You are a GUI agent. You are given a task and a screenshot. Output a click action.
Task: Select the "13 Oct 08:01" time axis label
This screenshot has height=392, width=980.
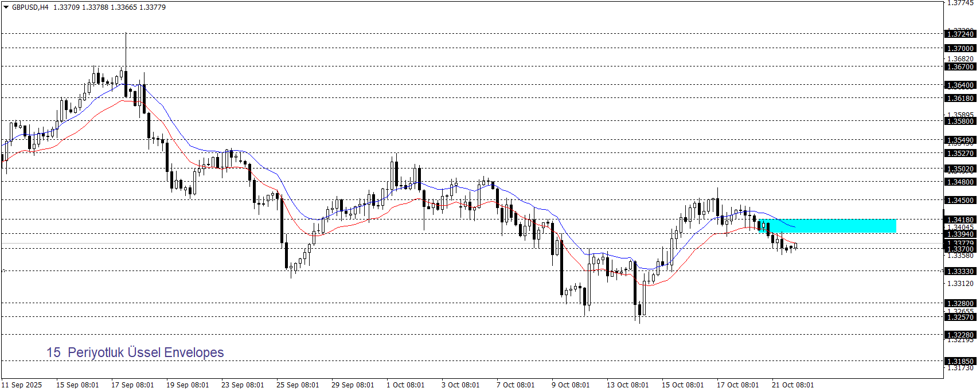(x=627, y=385)
